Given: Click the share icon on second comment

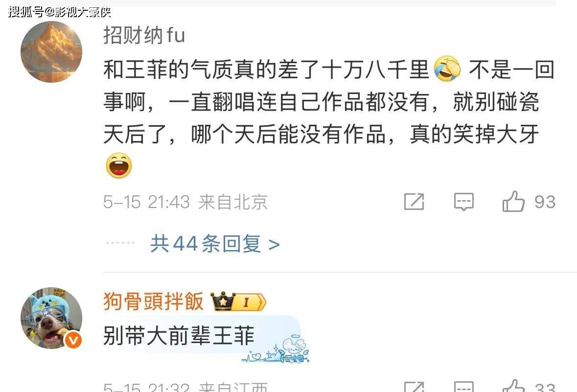Looking at the screenshot, I should pos(414,387).
